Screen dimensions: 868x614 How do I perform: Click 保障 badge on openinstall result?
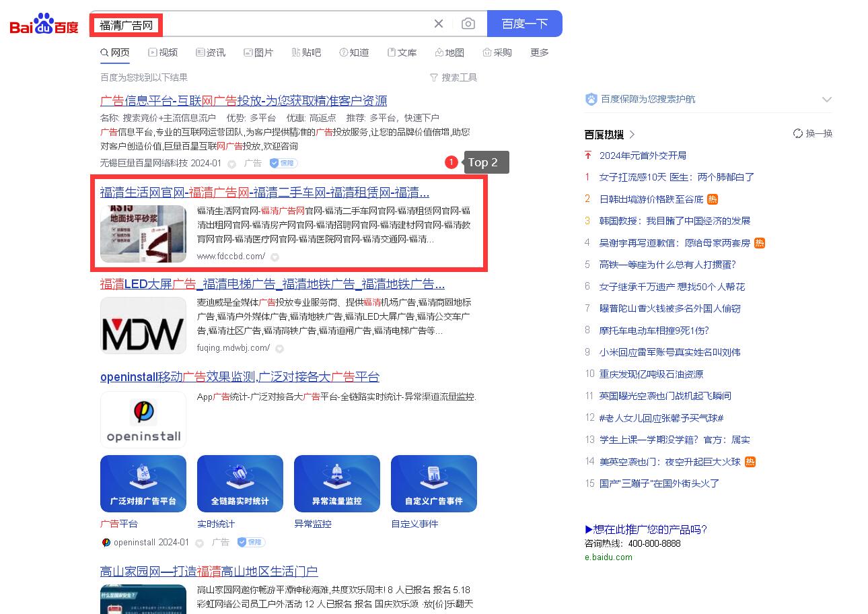point(251,542)
